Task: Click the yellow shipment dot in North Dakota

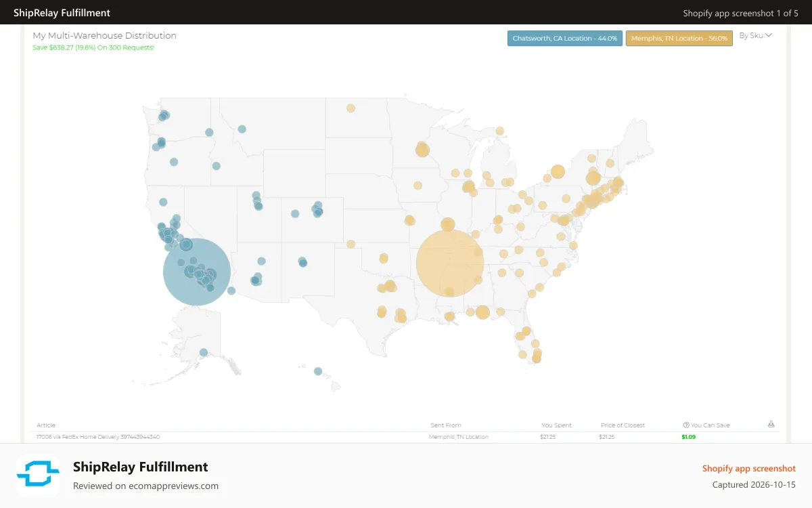Action: point(351,108)
